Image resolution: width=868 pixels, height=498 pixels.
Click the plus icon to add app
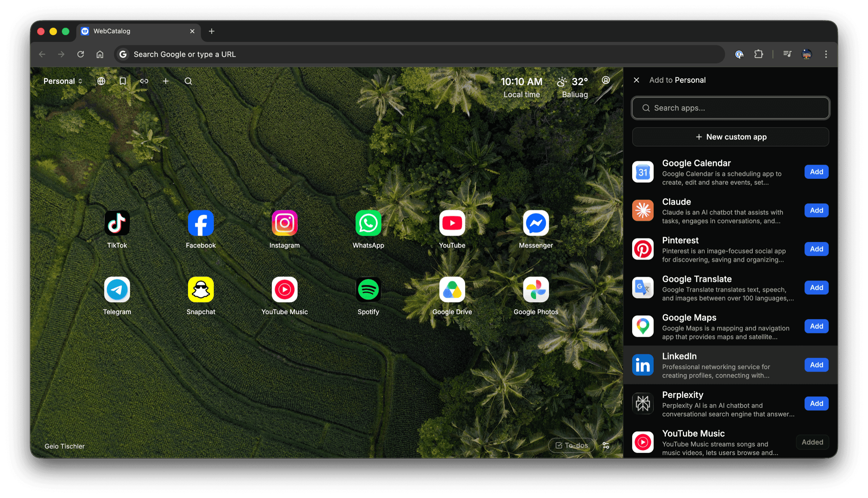[166, 81]
